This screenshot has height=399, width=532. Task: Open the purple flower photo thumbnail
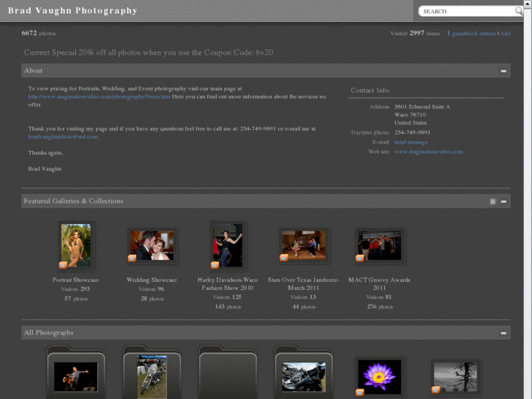[x=379, y=376]
